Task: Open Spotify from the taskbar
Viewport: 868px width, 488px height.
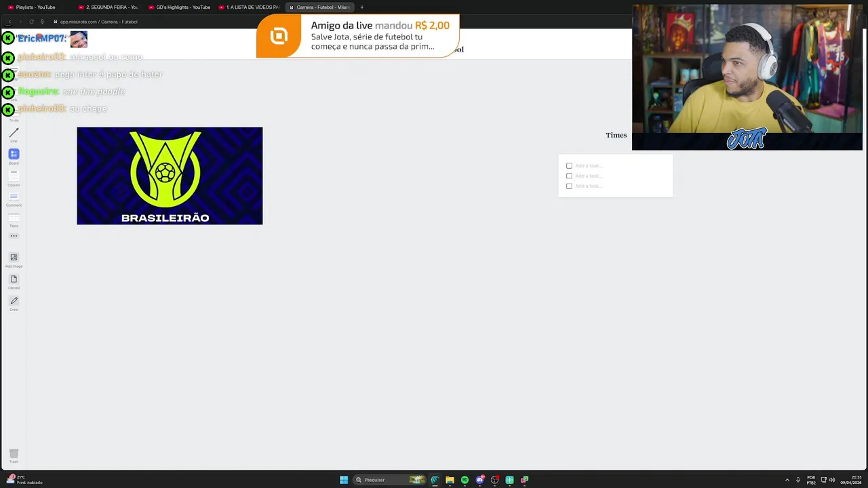Action: pos(465,480)
